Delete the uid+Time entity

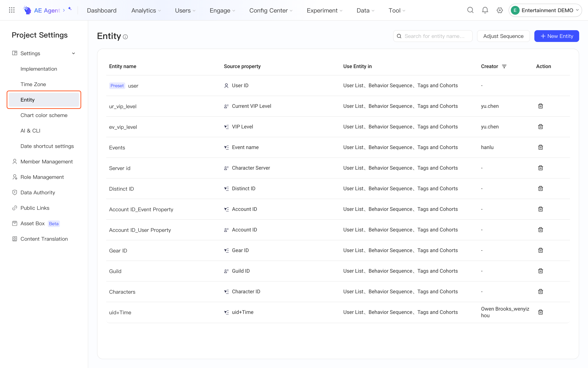point(540,312)
